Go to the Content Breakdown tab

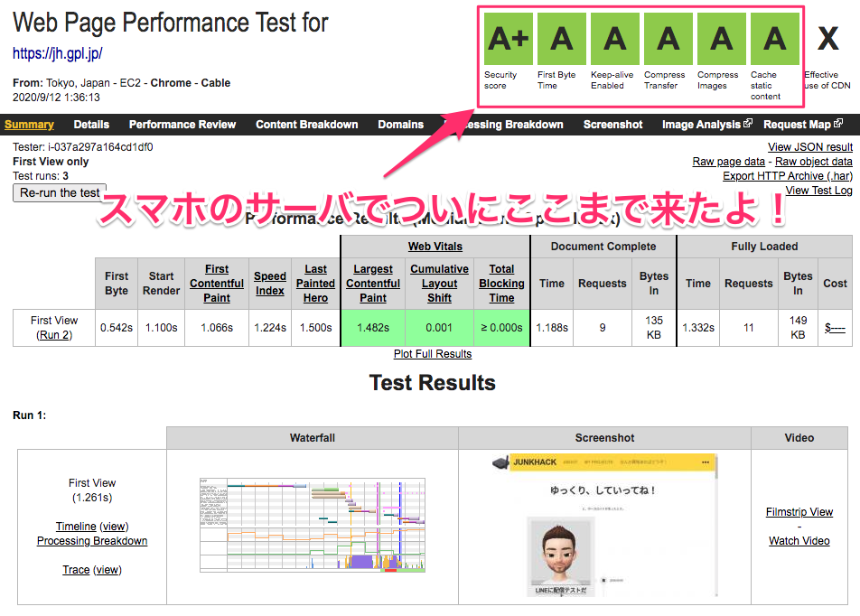coord(307,125)
